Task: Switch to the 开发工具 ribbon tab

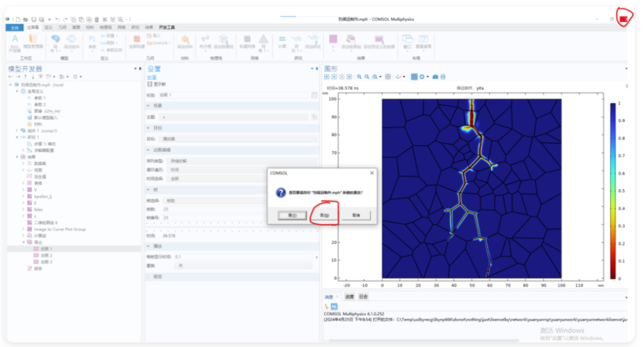Action: point(167,27)
